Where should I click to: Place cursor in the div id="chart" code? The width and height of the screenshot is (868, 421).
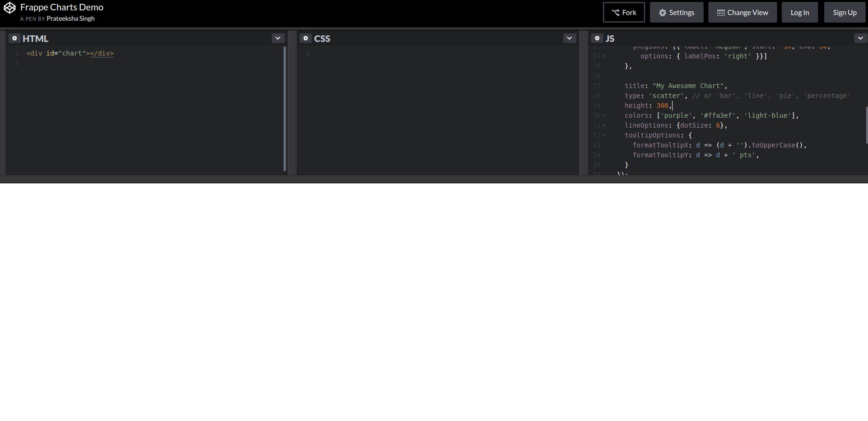70,53
